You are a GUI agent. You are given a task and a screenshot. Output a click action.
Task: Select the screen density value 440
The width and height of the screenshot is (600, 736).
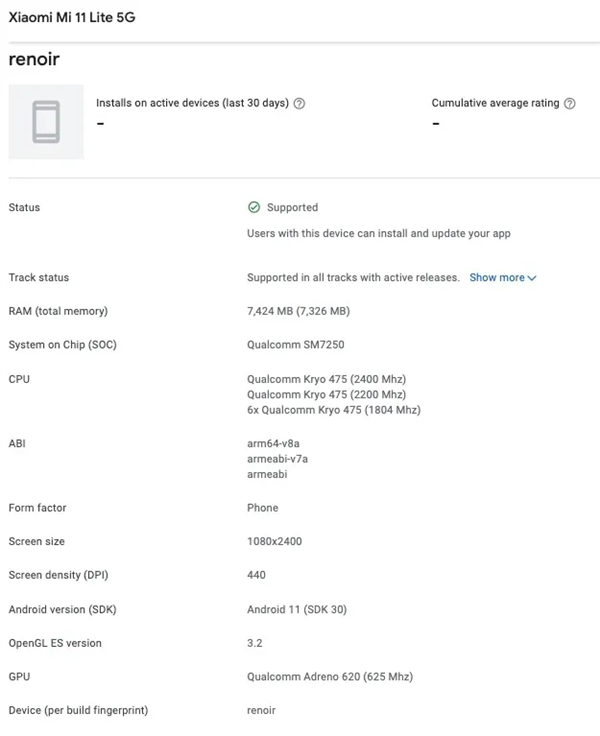coord(256,575)
